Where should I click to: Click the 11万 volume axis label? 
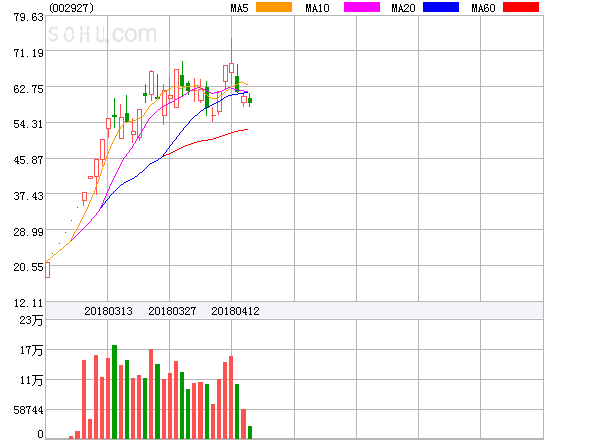coord(31,380)
